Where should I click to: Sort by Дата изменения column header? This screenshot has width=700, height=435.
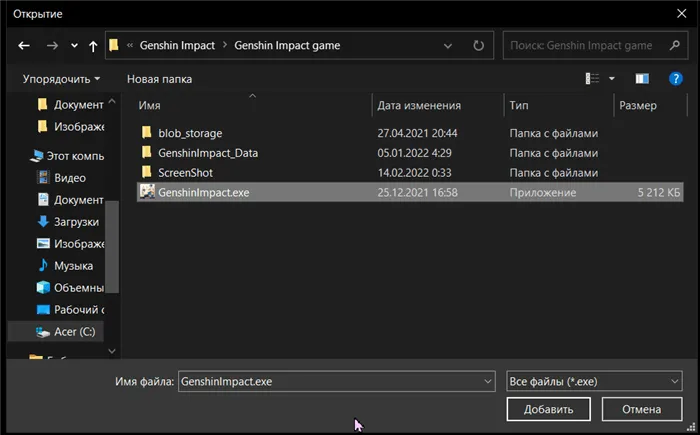click(419, 105)
